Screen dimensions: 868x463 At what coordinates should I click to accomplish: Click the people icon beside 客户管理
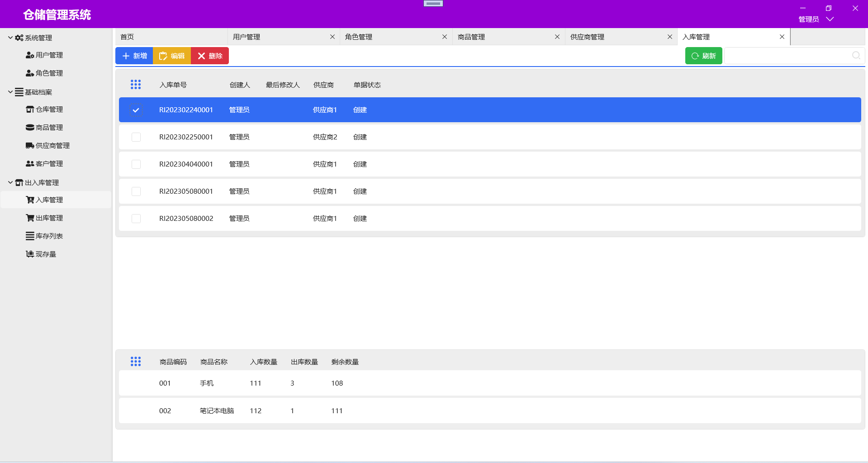[30, 164]
